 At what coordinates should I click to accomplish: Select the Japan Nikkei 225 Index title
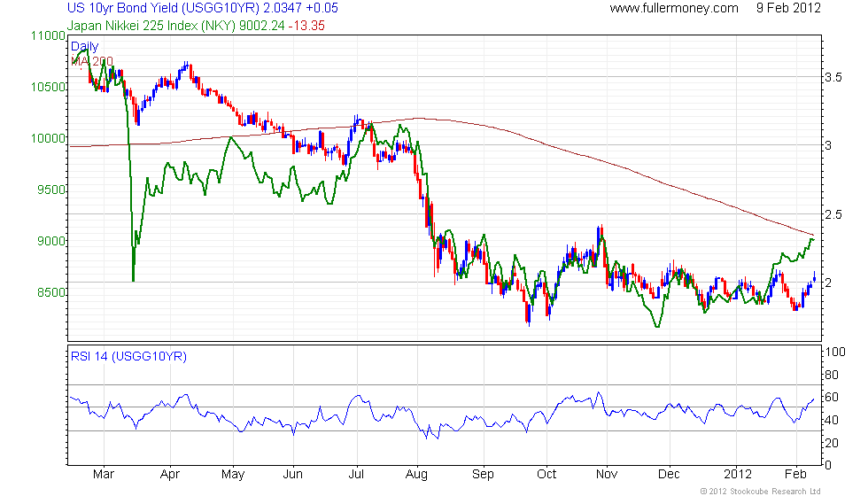coord(196,26)
